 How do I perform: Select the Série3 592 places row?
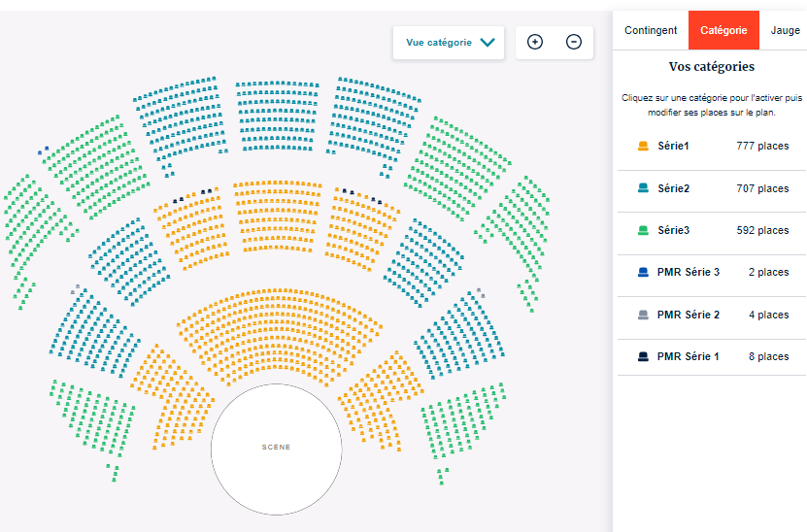coord(712,230)
